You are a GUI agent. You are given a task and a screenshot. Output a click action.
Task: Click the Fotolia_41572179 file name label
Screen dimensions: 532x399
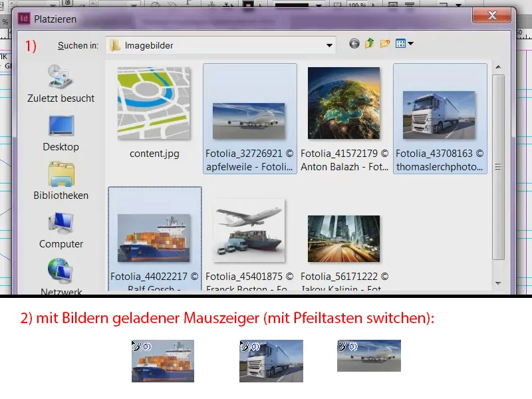click(x=344, y=160)
